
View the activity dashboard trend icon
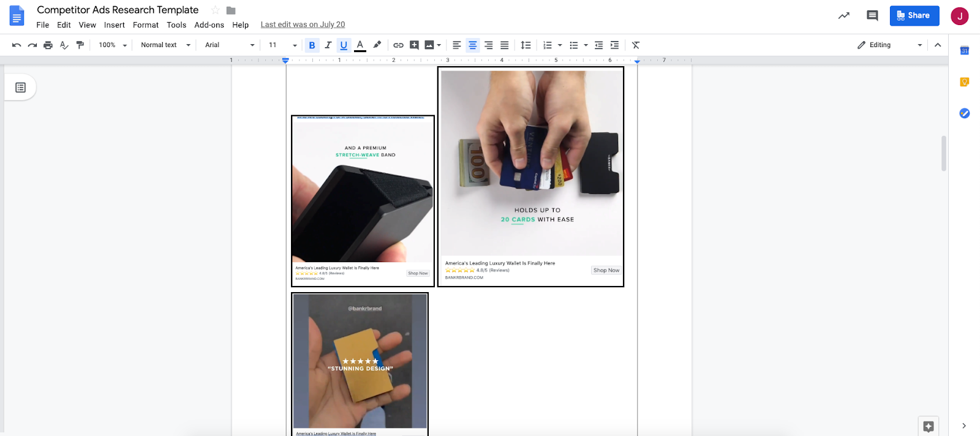point(844,16)
